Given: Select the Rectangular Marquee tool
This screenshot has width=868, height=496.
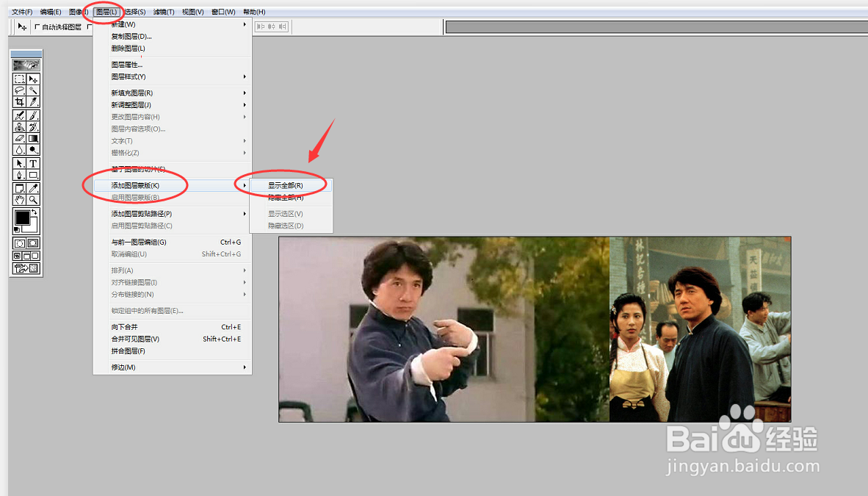Looking at the screenshot, I should click(19, 79).
